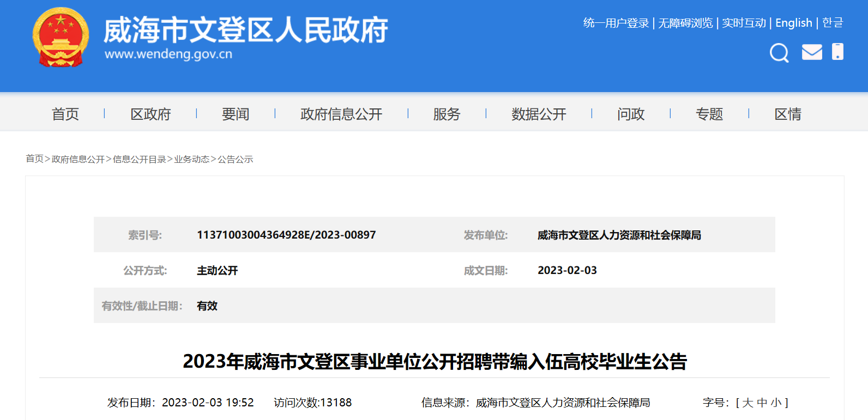Set font size to 大
The image size is (868, 420).
pos(748,403)
